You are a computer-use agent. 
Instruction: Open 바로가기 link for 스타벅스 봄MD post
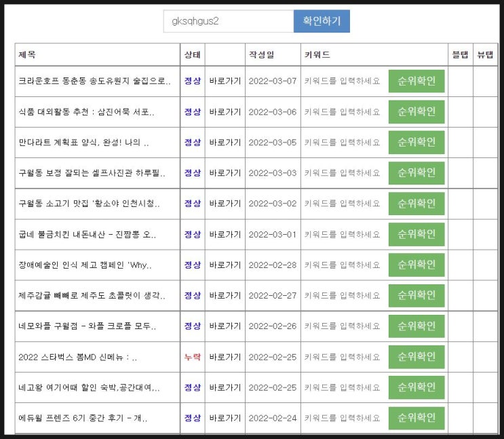[225, 357]
